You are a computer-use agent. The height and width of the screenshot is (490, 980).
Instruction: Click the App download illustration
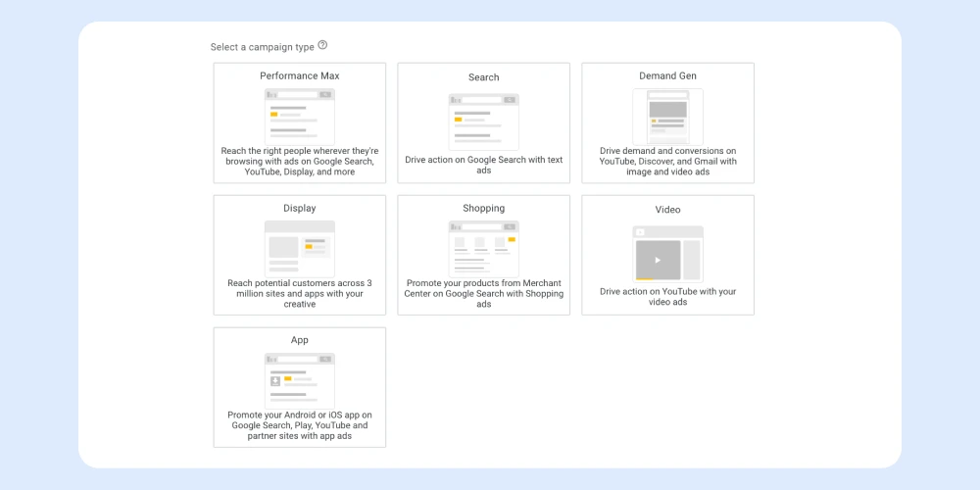click(x=299, y=380)
